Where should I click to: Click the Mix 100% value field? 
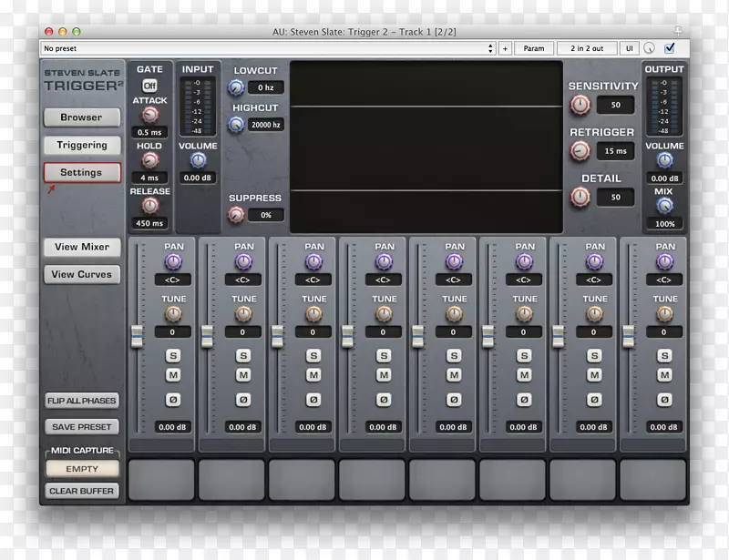click(x=665, y=223)
